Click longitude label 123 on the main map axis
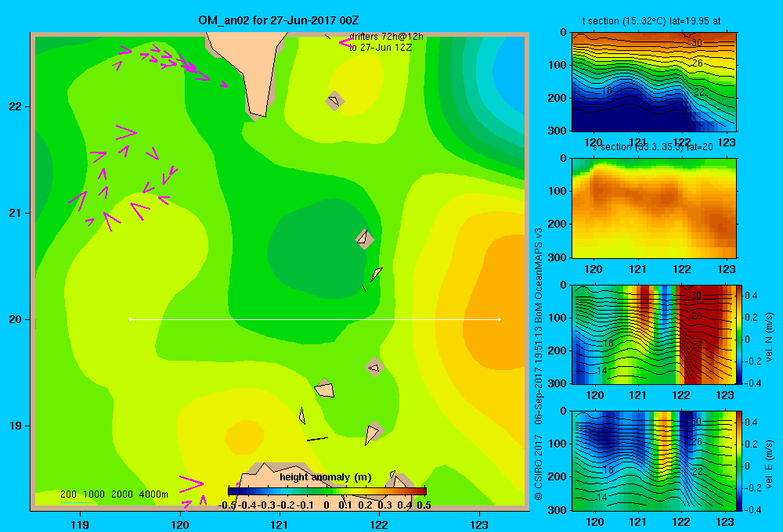 (479, 524)
